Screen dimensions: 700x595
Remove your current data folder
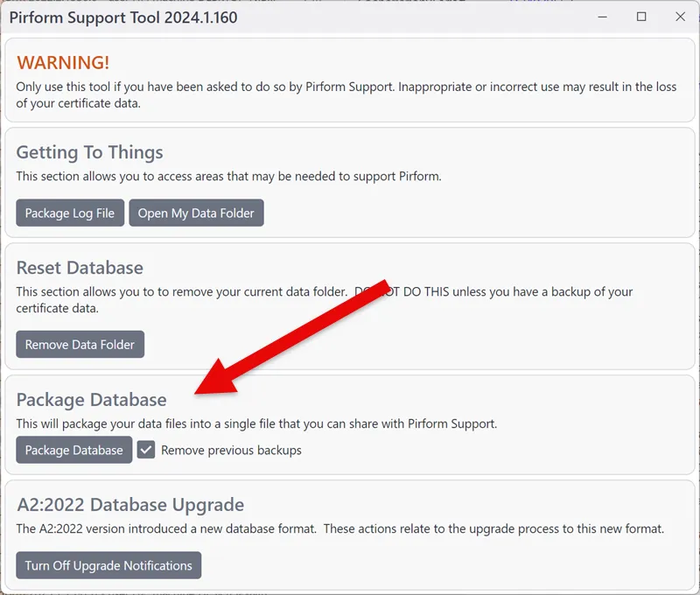pos(80,344)
